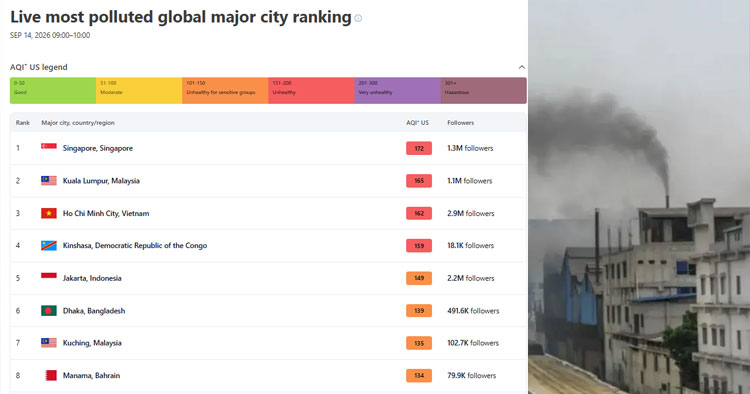
Task: Open the Kuala Lumpur, Malaysia link
Action: coord(101,181)
